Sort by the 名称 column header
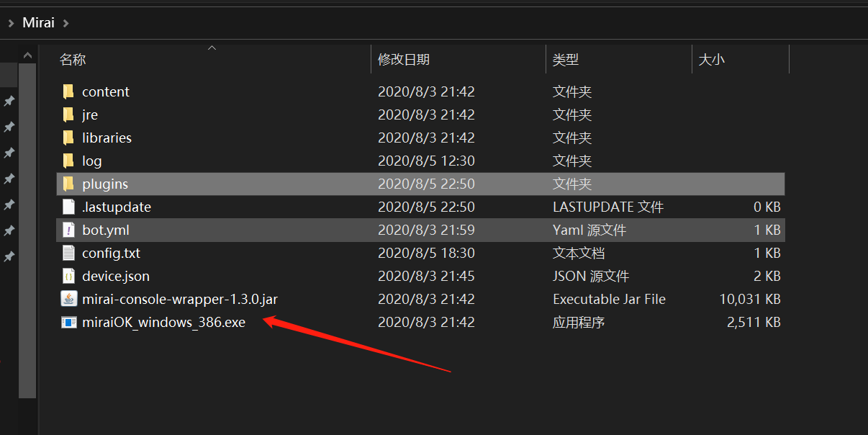Screen dimensions: 868x435 [x=73, y=60]
